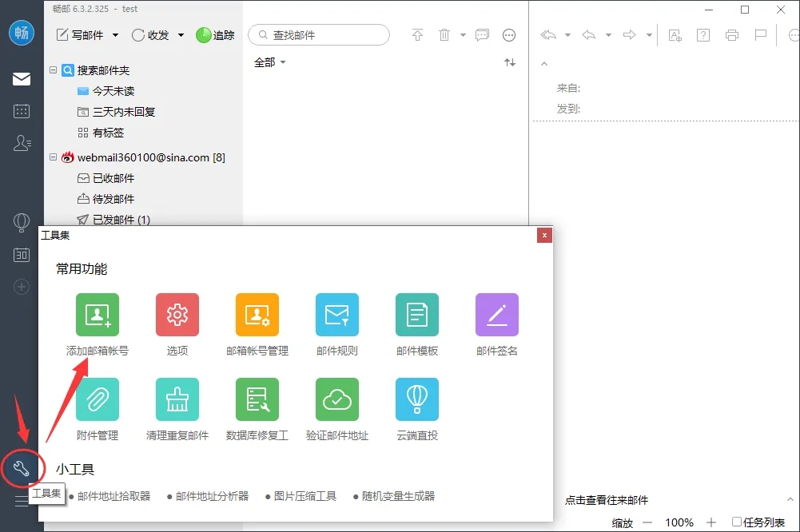This screenshot has height=532, width=800.
Task: Open the Mail Templates tool (邮件模板)
Action: coord(416,315)
